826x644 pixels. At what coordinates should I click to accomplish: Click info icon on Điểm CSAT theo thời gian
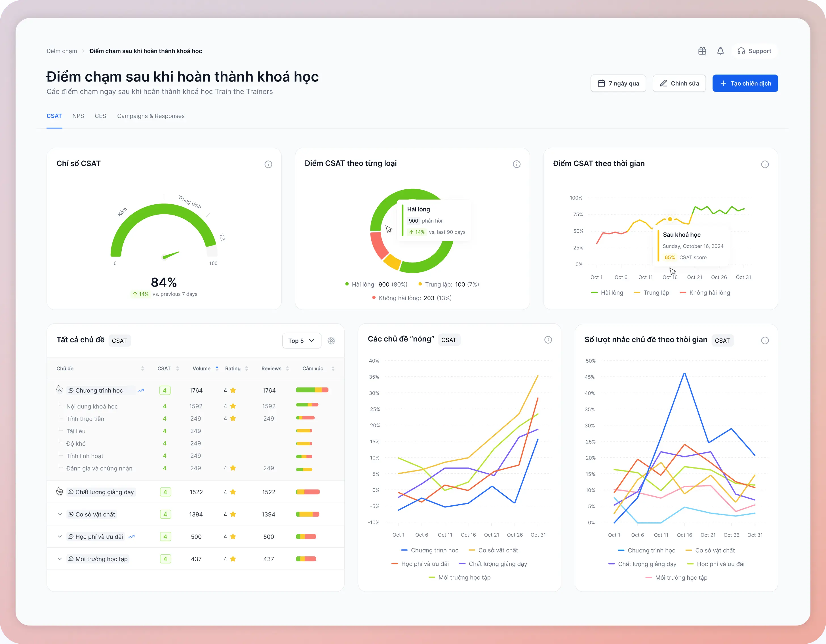pos(764,164)
